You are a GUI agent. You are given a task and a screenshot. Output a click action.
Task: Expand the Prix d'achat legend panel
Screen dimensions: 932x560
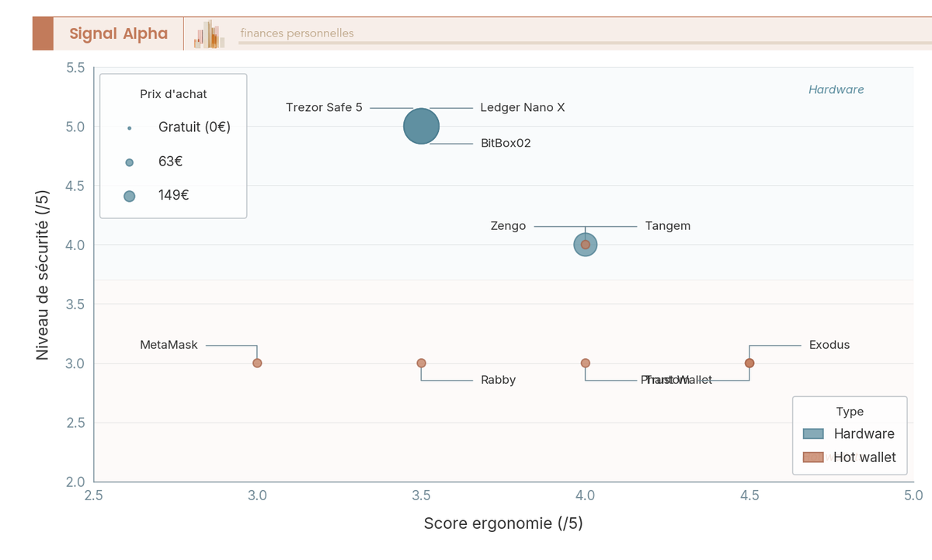tap(172, 93)
